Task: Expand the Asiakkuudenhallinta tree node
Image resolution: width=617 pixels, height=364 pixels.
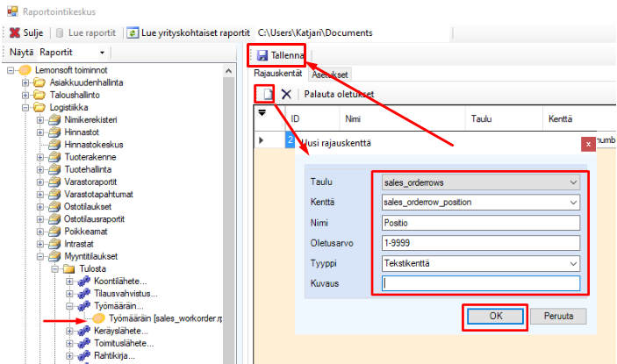Action: 26,82
